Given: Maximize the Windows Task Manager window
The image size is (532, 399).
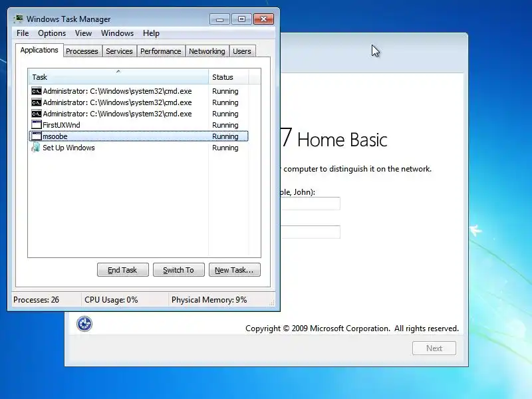Looking at the screenshot, I should pyautogui.click(x=241, y=19).
